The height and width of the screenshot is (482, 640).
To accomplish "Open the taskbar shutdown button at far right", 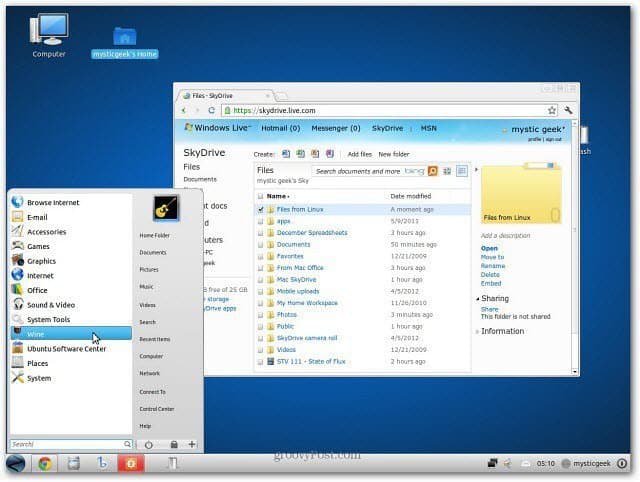I will coord(622,464).
